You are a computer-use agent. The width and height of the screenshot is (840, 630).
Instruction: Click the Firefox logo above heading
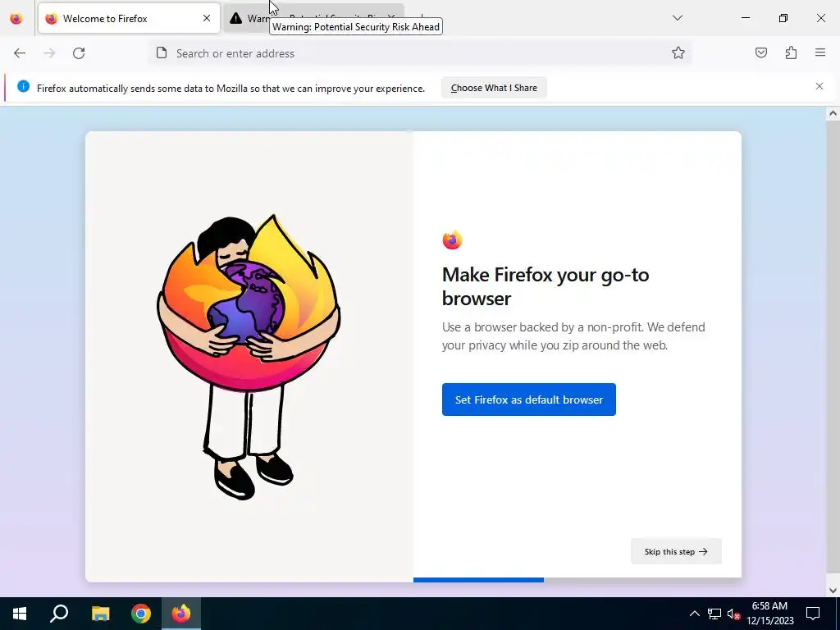452,240
